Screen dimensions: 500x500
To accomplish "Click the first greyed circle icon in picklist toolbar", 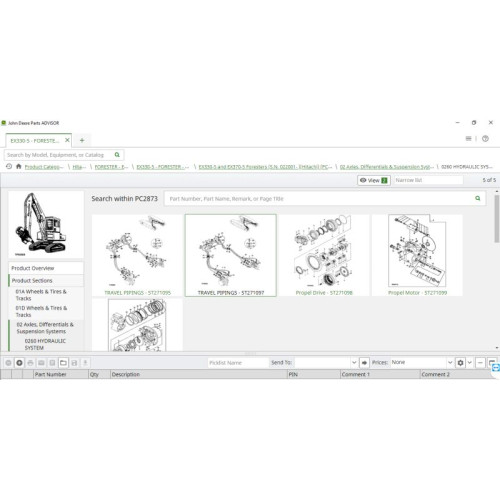I will click(x=8, y=363).
